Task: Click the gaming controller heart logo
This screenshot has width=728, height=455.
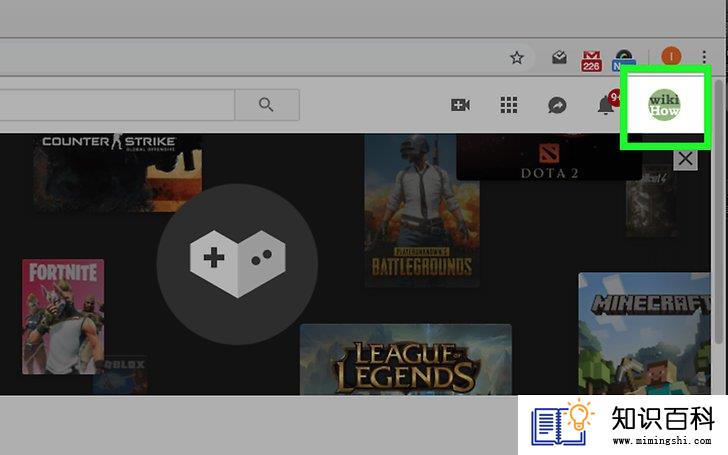Action: [237, 264]
